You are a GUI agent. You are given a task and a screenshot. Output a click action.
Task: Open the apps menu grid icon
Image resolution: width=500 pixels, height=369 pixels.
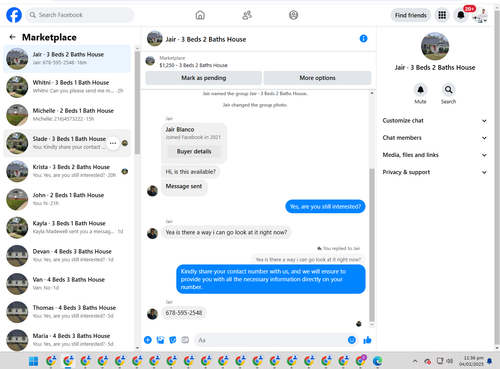point(442,15)
